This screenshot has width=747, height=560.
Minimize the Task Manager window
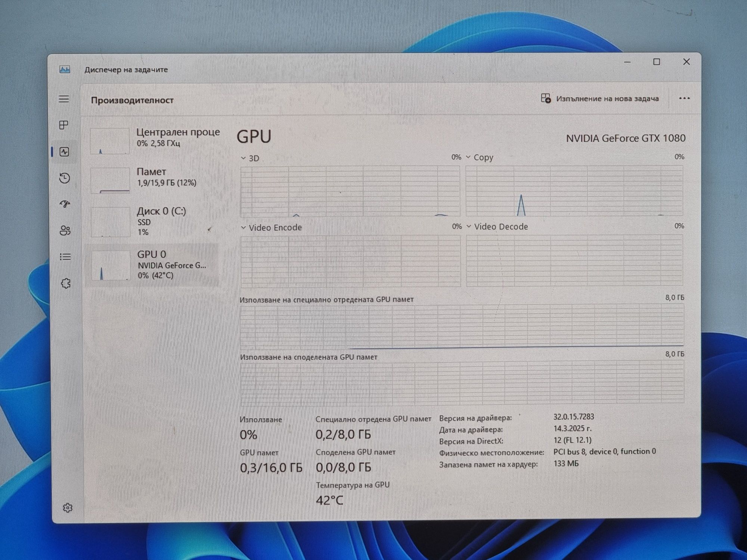pyautogui.click(x=627, y=62)
